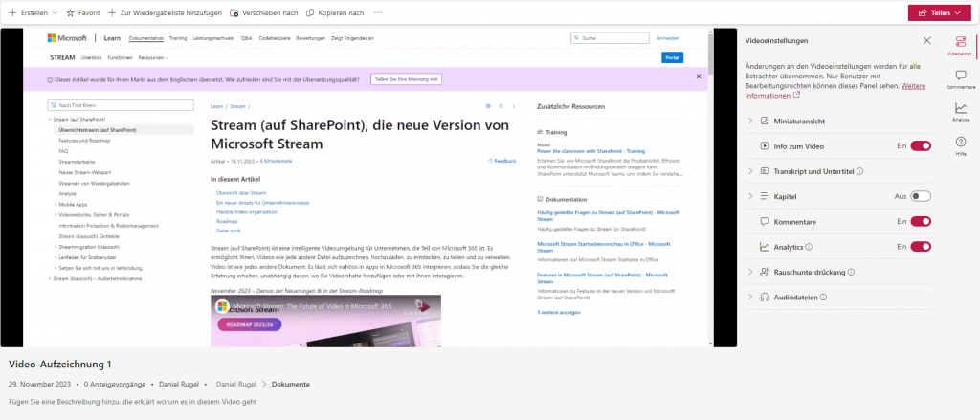980x420 pixels.
Task: Enable the Kapitel toggle switch
Action: [921, 196]
